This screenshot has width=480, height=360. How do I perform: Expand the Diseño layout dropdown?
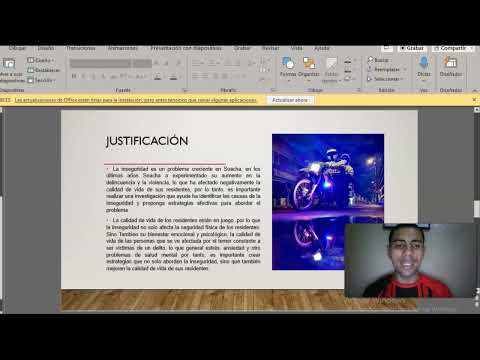[x=41, y=60]
